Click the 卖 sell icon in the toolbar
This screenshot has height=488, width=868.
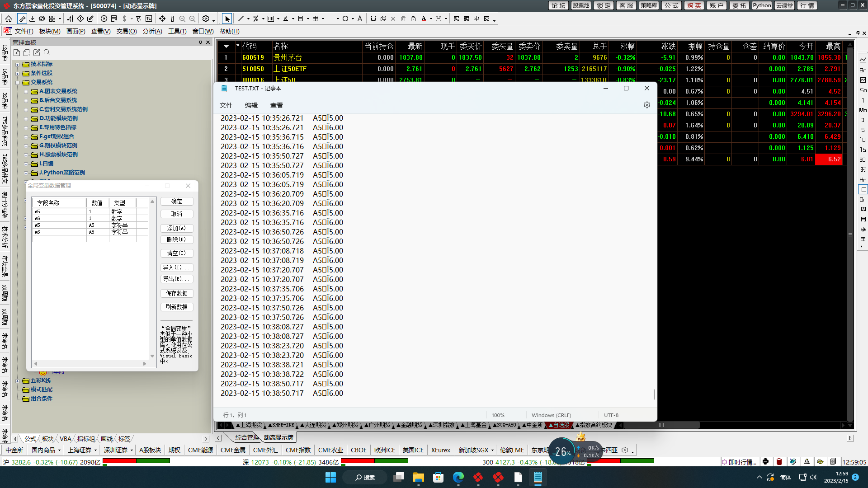(x=466, y=19)
